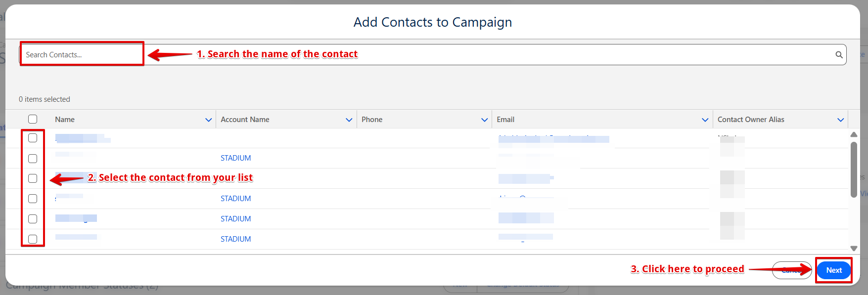This screenshot has width=868, height=295.
Task: Click the scrollbar up arrow
Action: pyautogui.click(x=854, y=134)
